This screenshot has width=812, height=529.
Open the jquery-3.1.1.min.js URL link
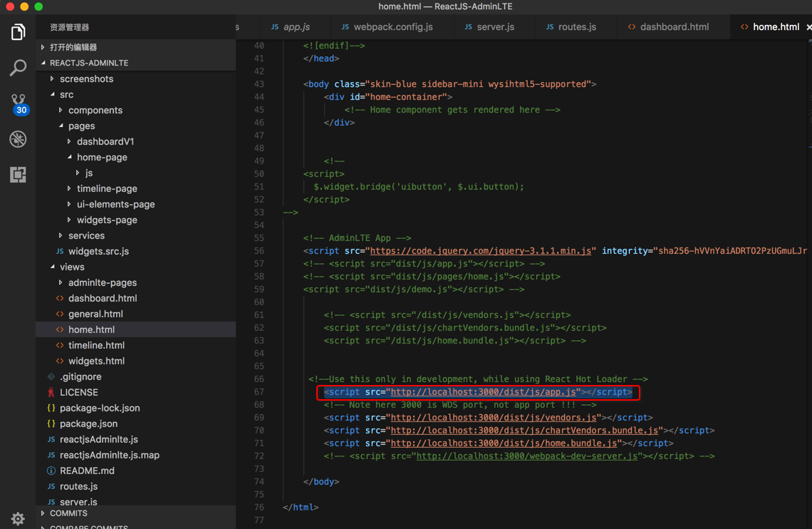pos(481,251)
